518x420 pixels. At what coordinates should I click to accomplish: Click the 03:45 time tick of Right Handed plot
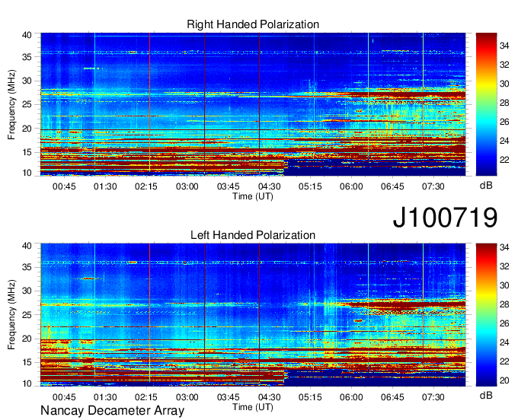tap(229, 186)
